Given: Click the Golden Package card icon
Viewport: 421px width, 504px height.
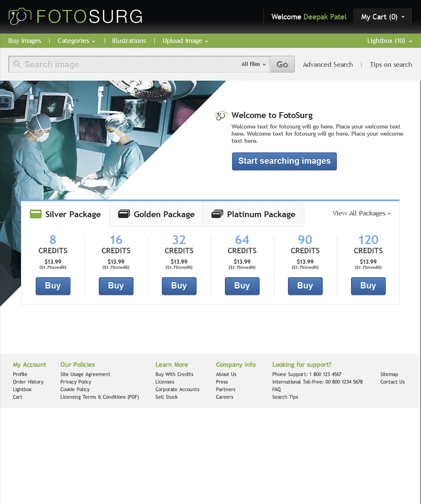Looking at the screenshot, I should tap(124, 214).
